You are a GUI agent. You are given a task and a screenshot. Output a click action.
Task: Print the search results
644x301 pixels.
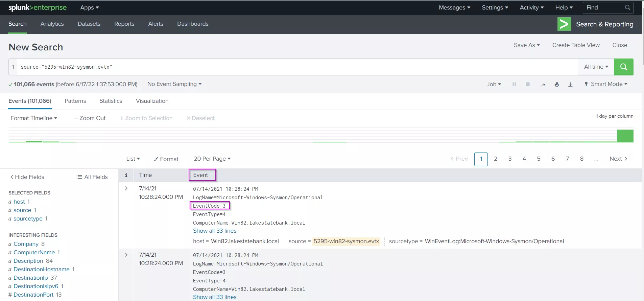pos(556,85)
